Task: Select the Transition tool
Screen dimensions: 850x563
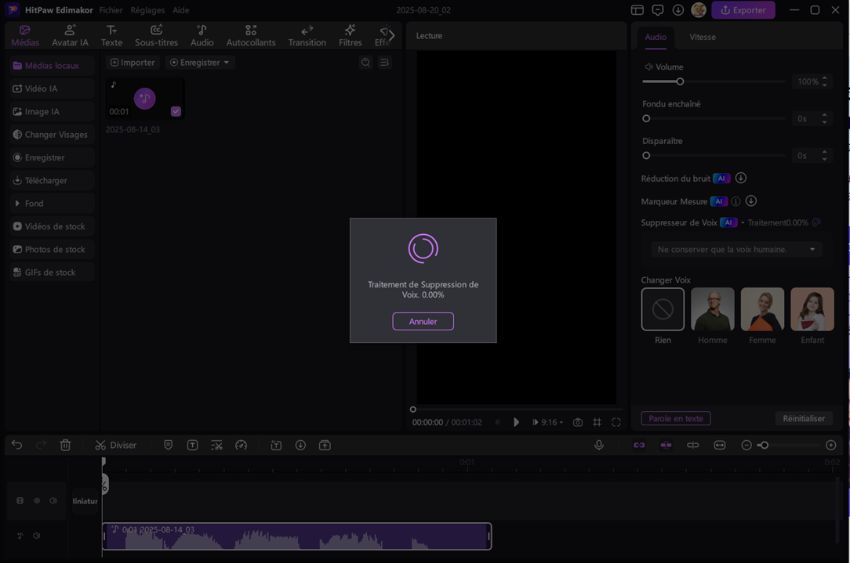Action: click(x=307, y=36)
